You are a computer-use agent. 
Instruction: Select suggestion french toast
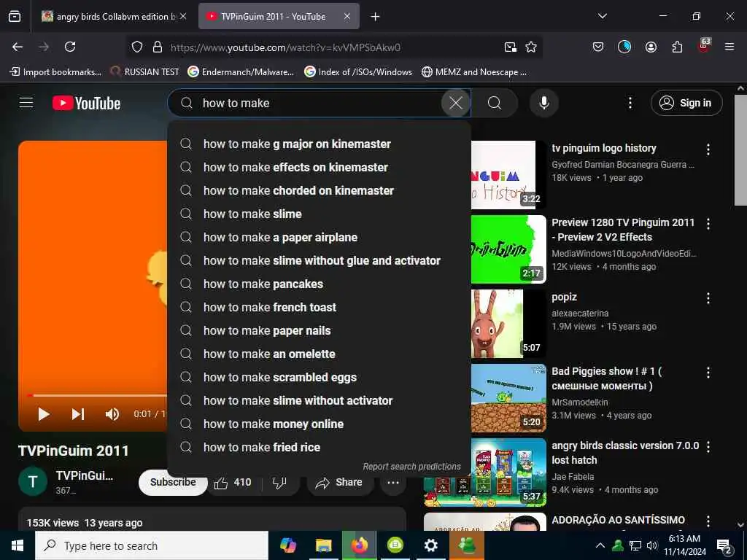pyautogui.click(x=320, y=307)
